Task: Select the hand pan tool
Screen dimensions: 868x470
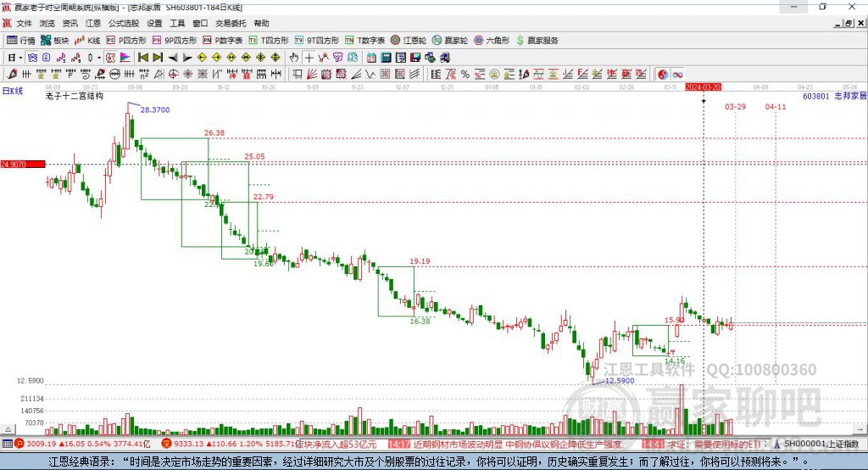Action: (x=293, y=58)
